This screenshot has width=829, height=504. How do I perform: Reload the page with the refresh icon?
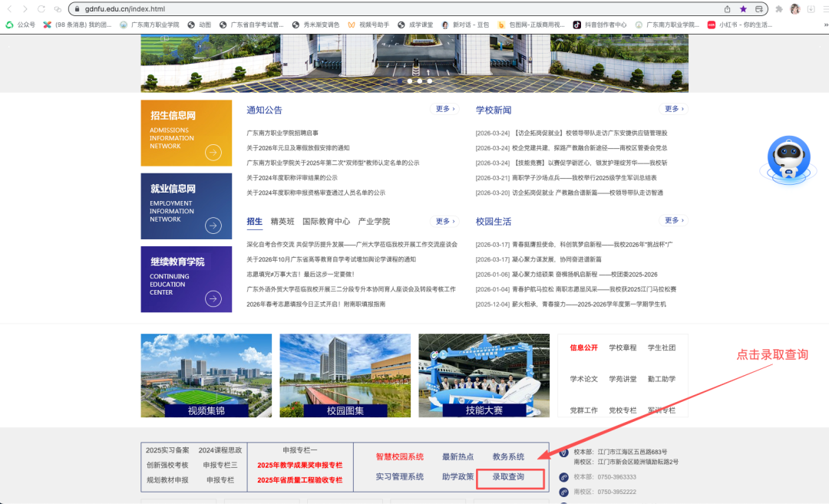[42, 8]
